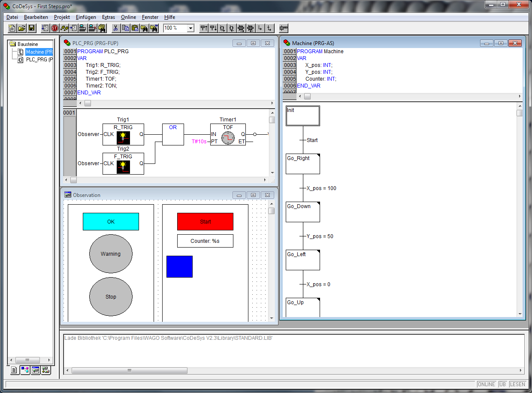Screen dimensions: 532x393
Task: Select Machine (PRG) in the tree
Action: pos(39,52)
